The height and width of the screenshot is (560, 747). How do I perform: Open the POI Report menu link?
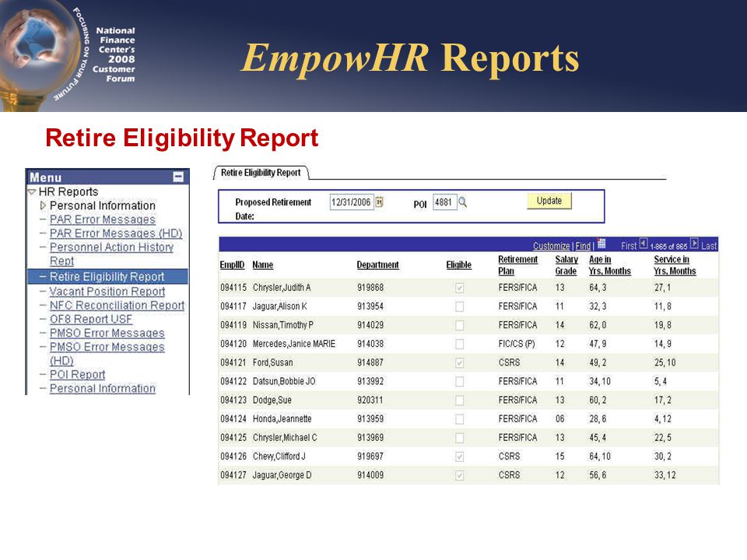pyautogui.click(x=77, y=375)
